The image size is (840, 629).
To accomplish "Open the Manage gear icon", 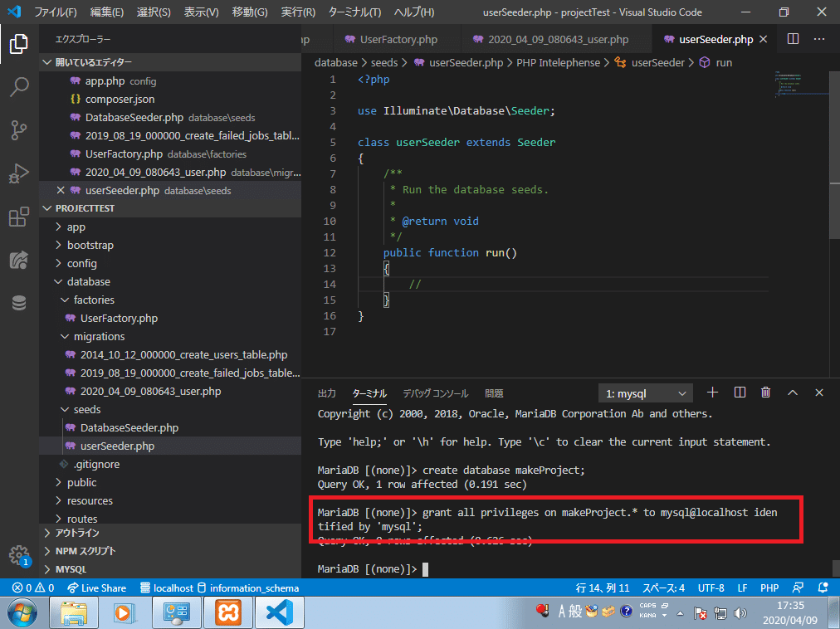I will tap(19, 554).
